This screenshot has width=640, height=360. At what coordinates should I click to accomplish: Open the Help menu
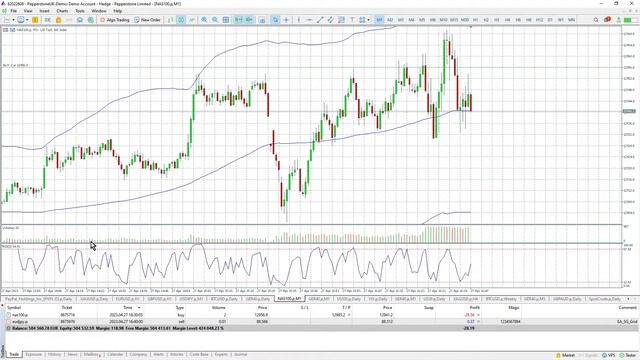pyautogui.click(x=118, y=11)
